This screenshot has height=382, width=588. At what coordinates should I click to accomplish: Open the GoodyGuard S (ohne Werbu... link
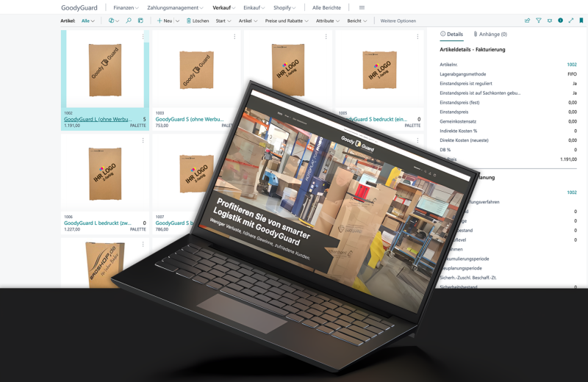(x=190, y=119)
